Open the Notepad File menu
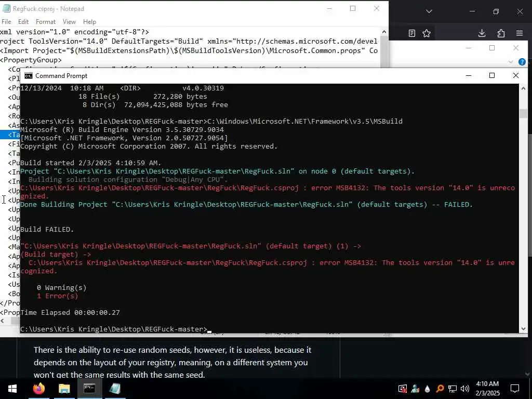This screenshot has height=399, width=532. click(6, 22)
